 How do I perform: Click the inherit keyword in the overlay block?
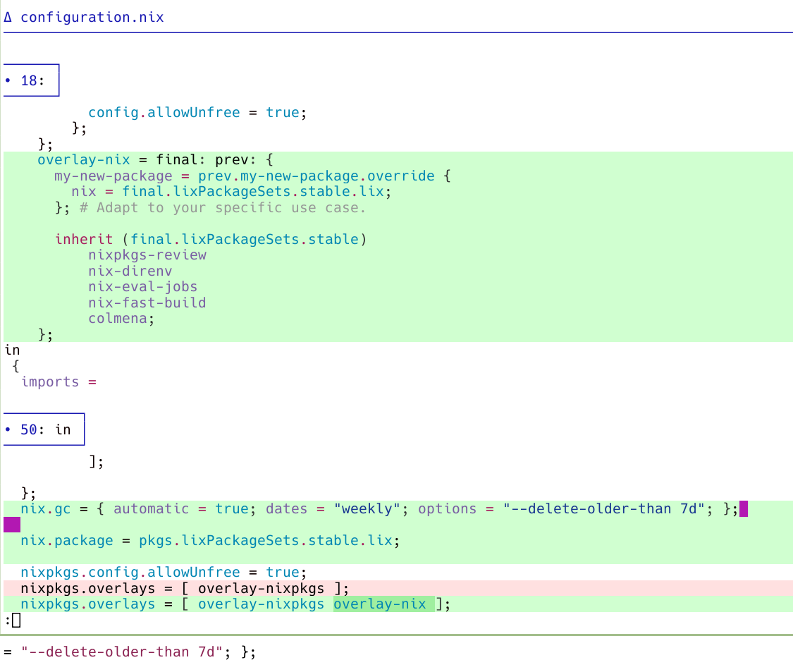click(79, 240)
